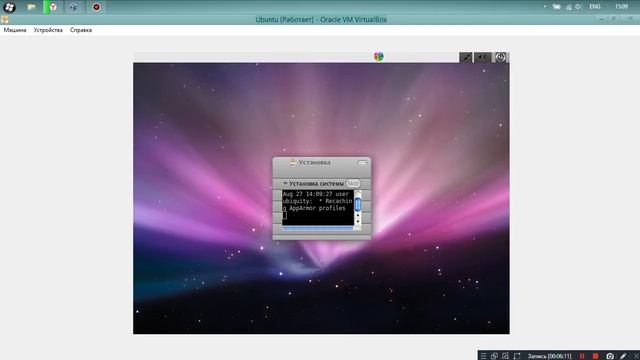Open the volume tray icon

point(578,7)
